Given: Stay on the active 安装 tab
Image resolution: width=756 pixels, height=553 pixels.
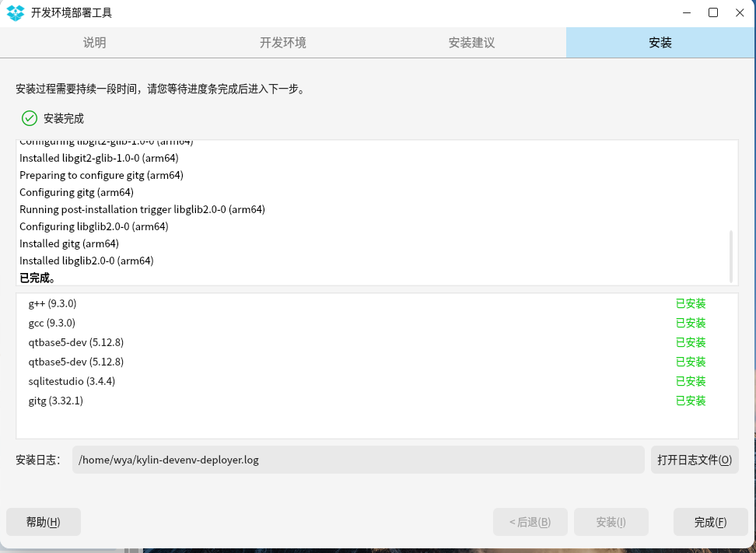Looking at the screenshot, I should (660, 43).
